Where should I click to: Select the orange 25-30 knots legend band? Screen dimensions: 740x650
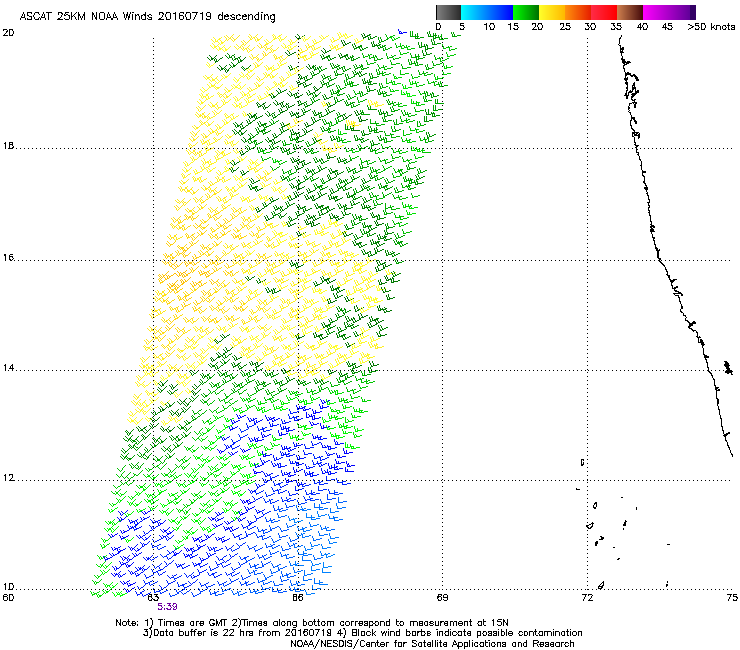pos(578,12)
